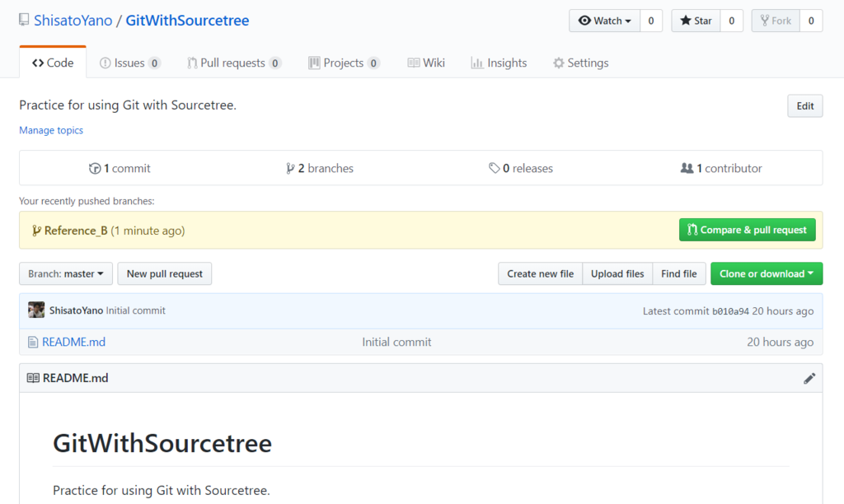Star this repository
The image size is (844, 504).
696,21
